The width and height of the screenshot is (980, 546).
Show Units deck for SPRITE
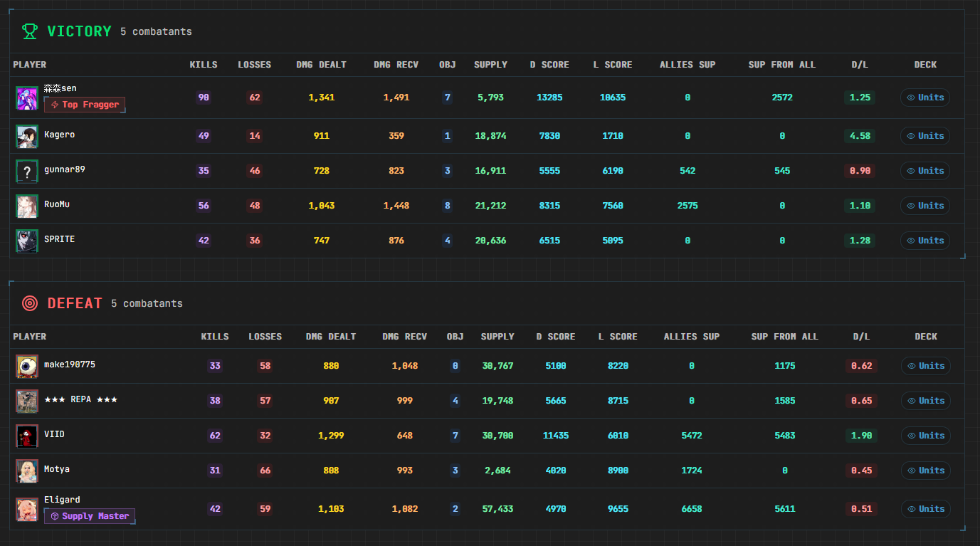[925, 241]
